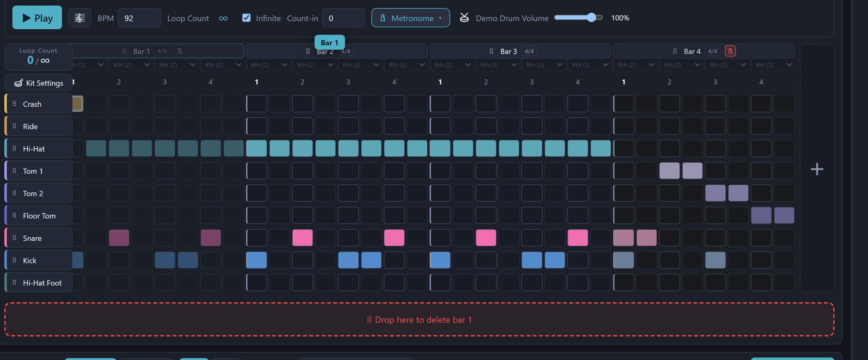Image resolution: width=868 pixels, height=360 pixels.
Task: Click the Bar 2 4/4 time signature
Action: click(345, 51)
